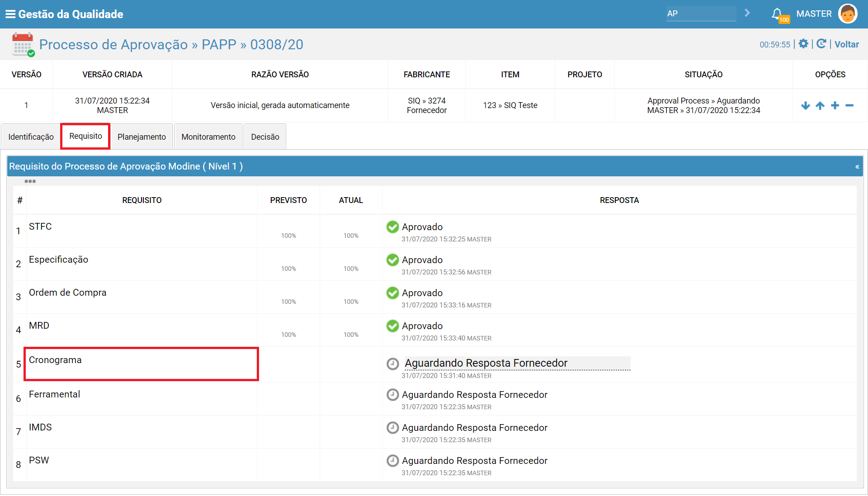Image resolution: width=868 pixels, height=496 pixels.
Task: Click the MRD requirement name
Action: click(x=39, y=326)
